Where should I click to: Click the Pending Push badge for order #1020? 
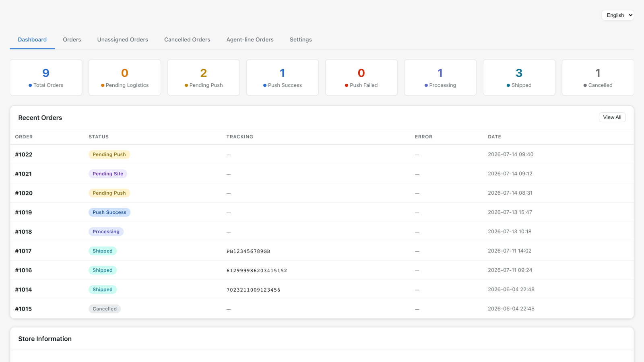click(109, 193)
